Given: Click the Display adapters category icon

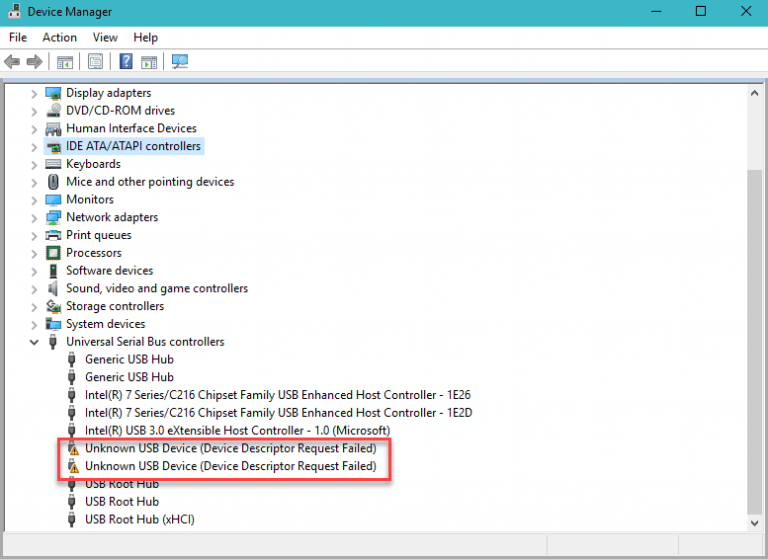Looking at the screenshot, I should (x=53, y=93).
